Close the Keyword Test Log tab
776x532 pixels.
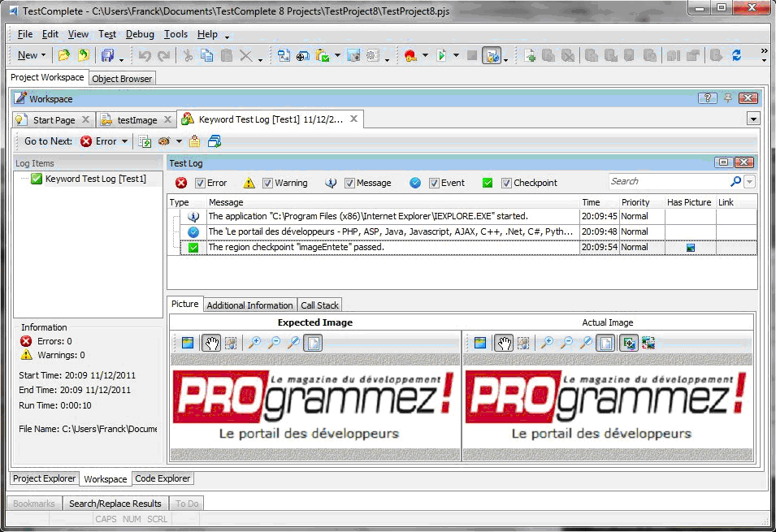pyautogui.click(x=353, y=119)
